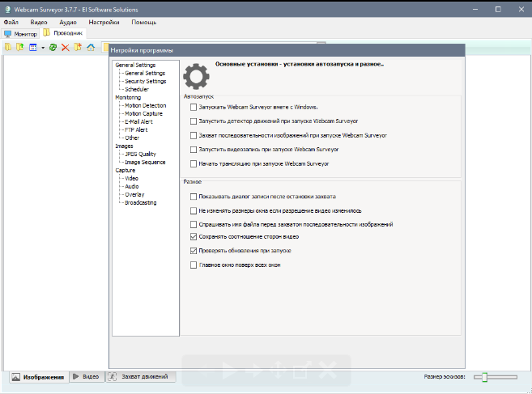The width and height of the screenshot is (532, 394).
Task: Select the top-level General Settings tree node
Action: (135, 65)
